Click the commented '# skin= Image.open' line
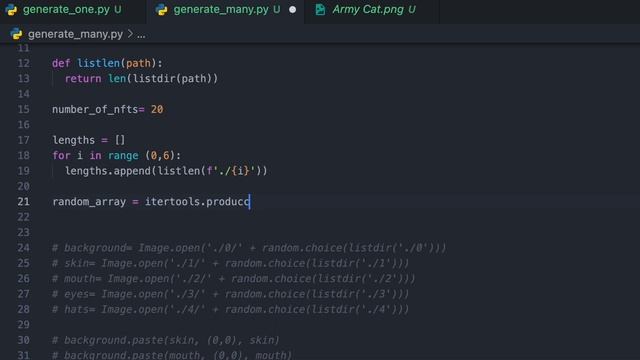Image resolution: width=640 pixels, height=360 pixels. tap(231, 263)
